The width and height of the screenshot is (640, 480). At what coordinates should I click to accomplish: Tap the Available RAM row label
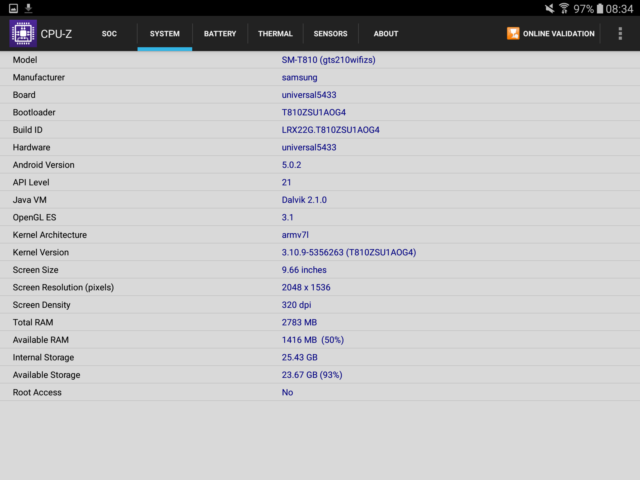(x=41, y=340)
